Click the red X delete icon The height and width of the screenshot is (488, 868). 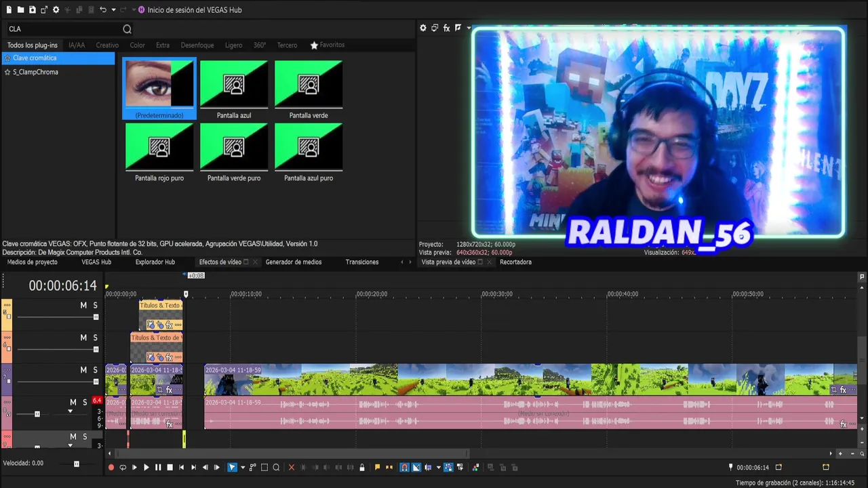(x=292, y=468)
